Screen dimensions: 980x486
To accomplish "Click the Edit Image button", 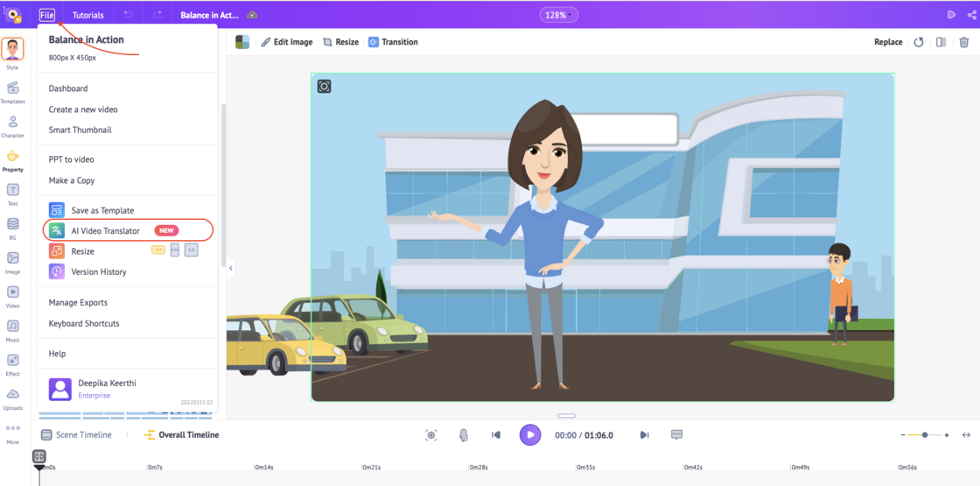I will [x=286, y=42].
